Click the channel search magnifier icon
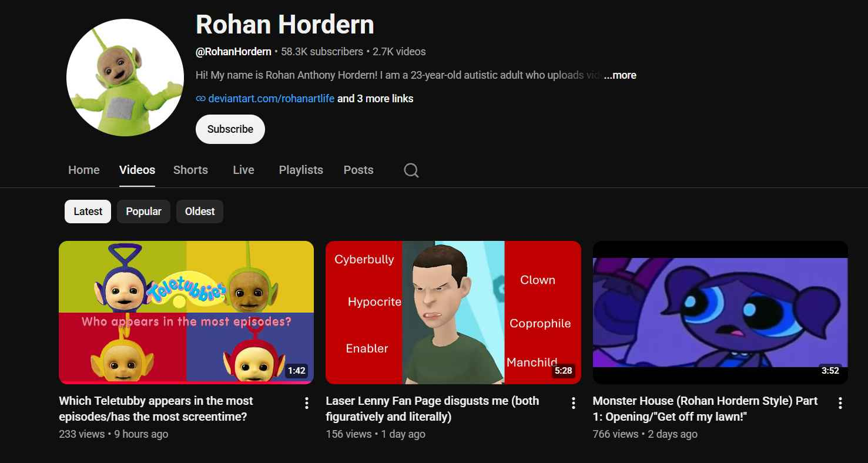Screen dimensions: 868x463 (x=411, y=170)
